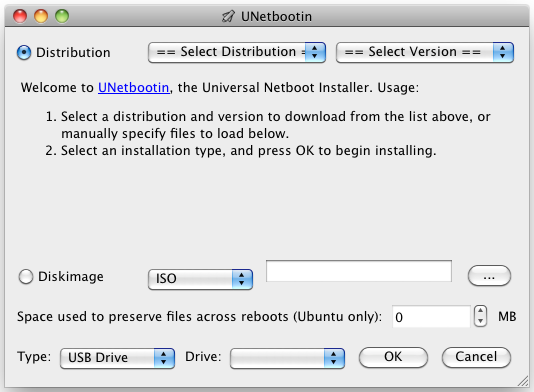
Task: Open the Drive selection dropdown
Action: tap(287, 358)
